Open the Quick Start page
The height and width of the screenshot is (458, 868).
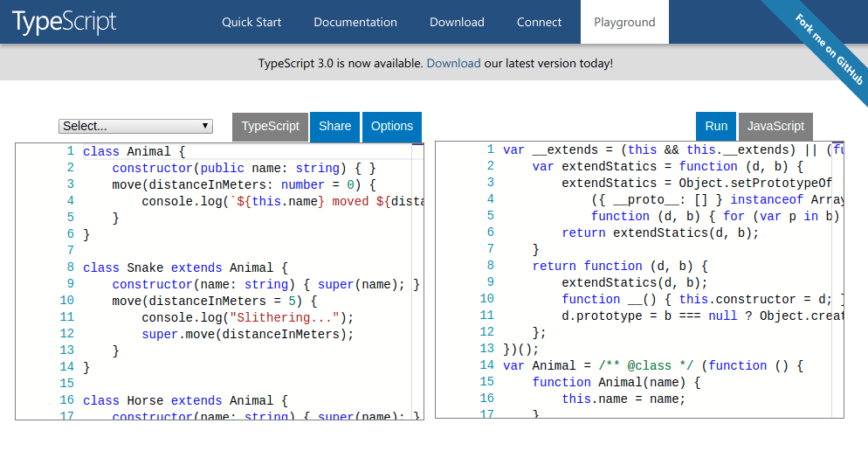251,22
